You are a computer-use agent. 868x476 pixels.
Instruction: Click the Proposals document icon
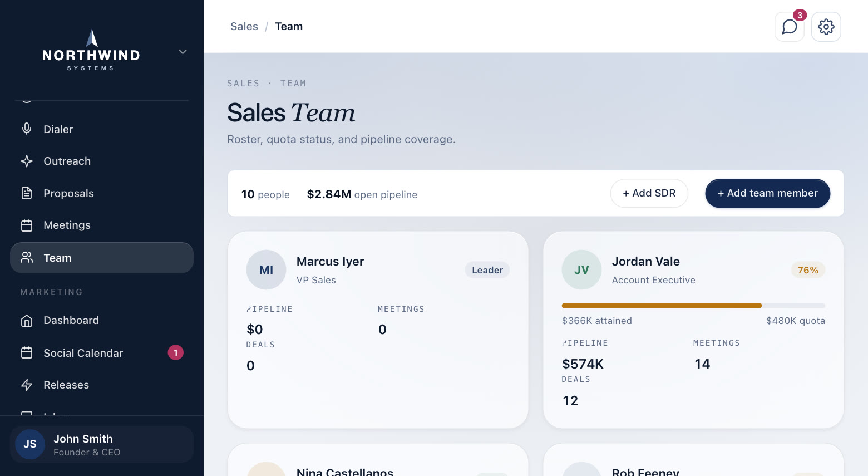click(27, 193)
